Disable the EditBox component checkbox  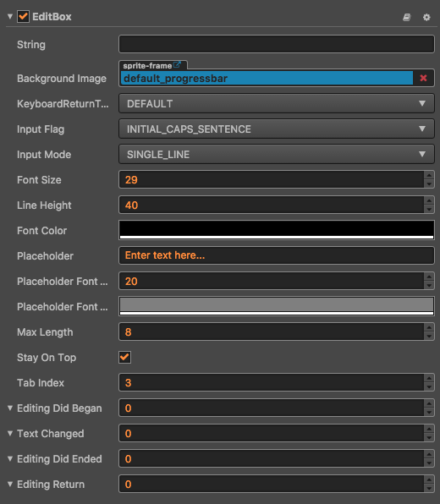coord(23,16)
